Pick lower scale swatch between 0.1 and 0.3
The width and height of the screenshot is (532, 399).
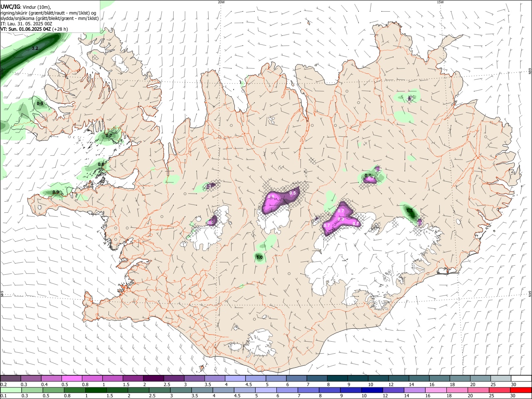[x=10, y=390]
